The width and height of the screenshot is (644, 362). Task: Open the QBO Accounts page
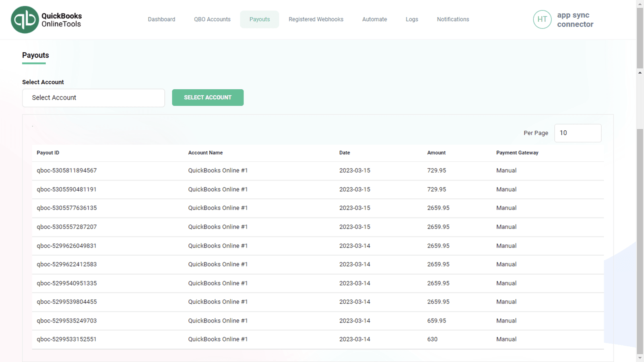coord(212,19)
